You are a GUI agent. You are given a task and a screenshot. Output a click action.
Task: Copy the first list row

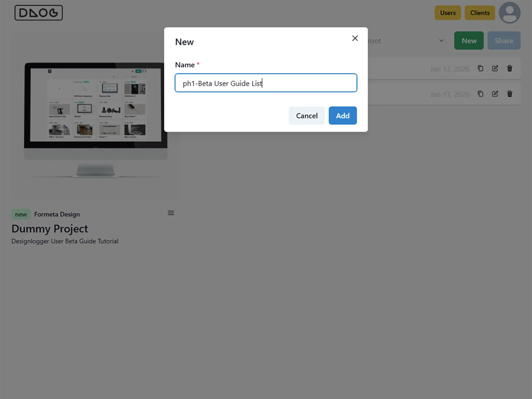tap(480, 68)
